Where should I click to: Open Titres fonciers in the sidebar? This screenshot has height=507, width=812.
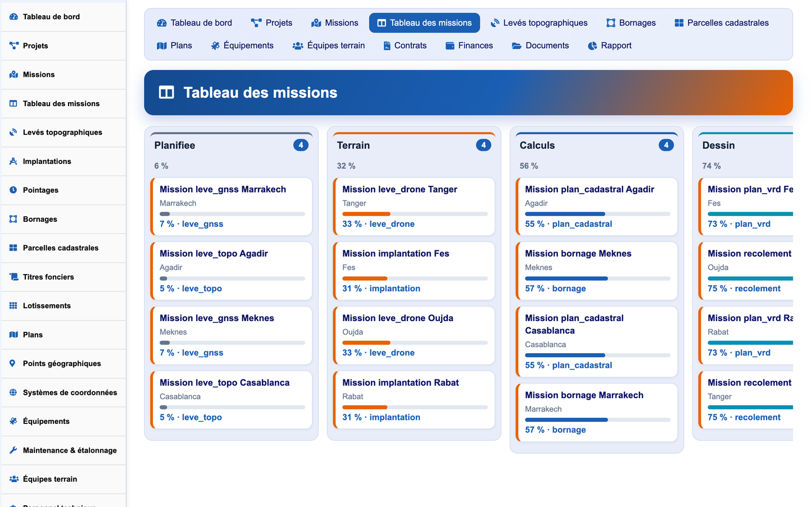click(x=63, y=277)
